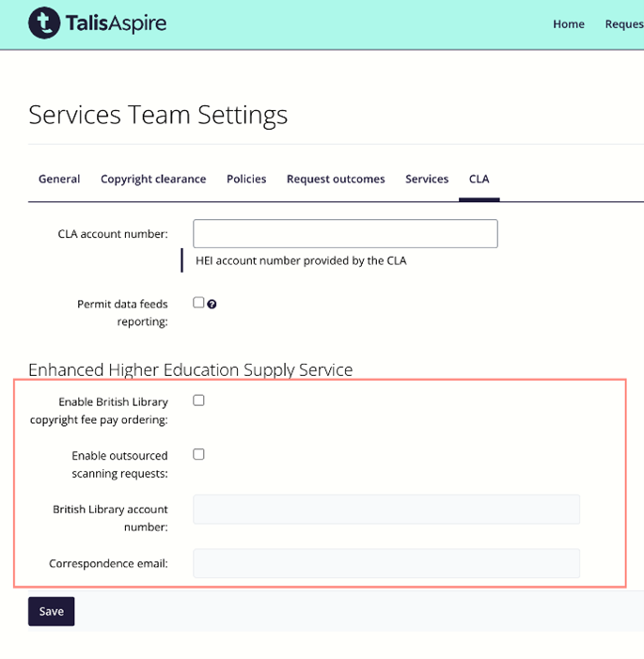Enable Permit data feeds reporting checkbox
This screenshot has height=659, width=644.
[198, 303]
